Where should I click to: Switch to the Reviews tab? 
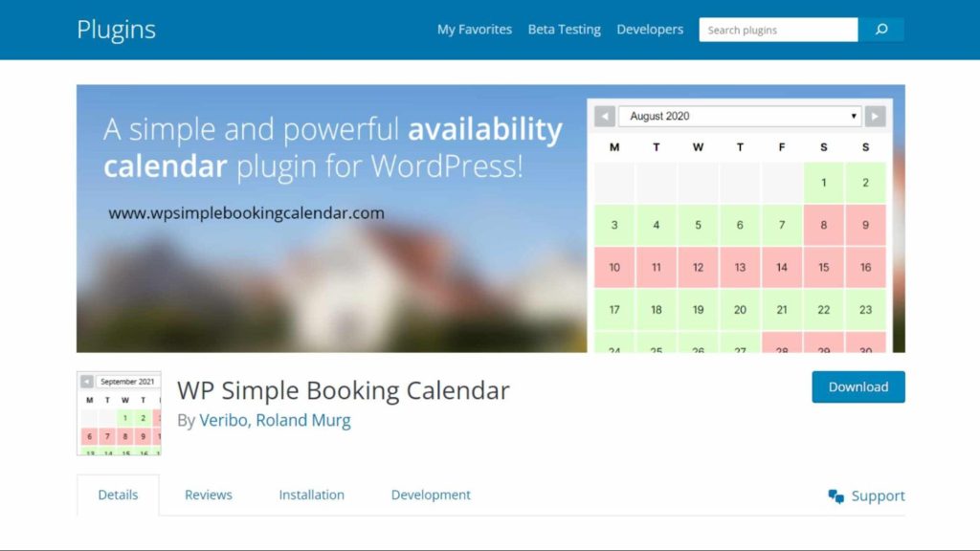(208, 495)
